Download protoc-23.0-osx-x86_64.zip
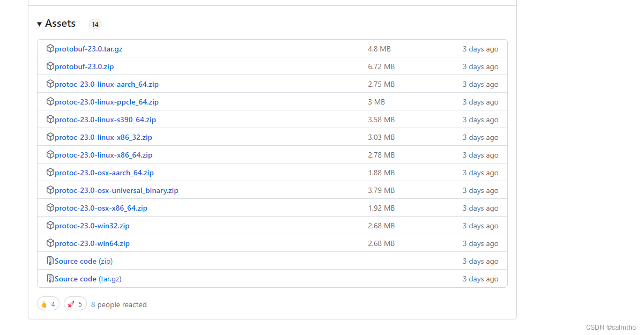 tap(101, 208)
